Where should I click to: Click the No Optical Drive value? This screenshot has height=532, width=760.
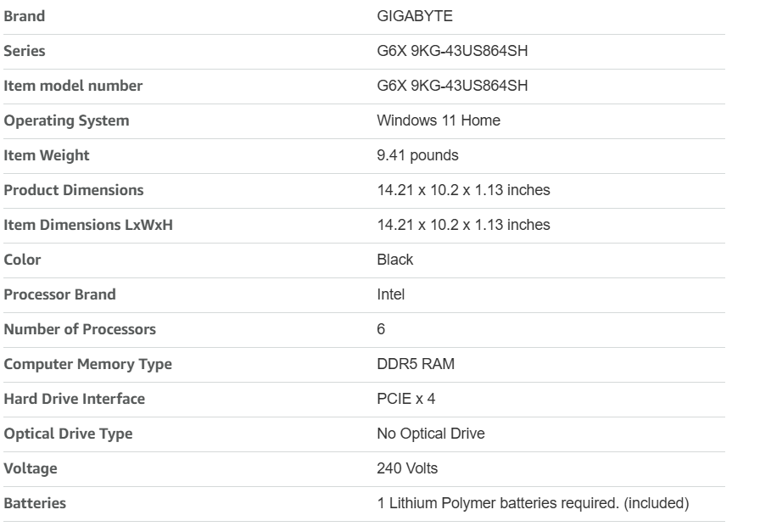(x=430, y=434)
